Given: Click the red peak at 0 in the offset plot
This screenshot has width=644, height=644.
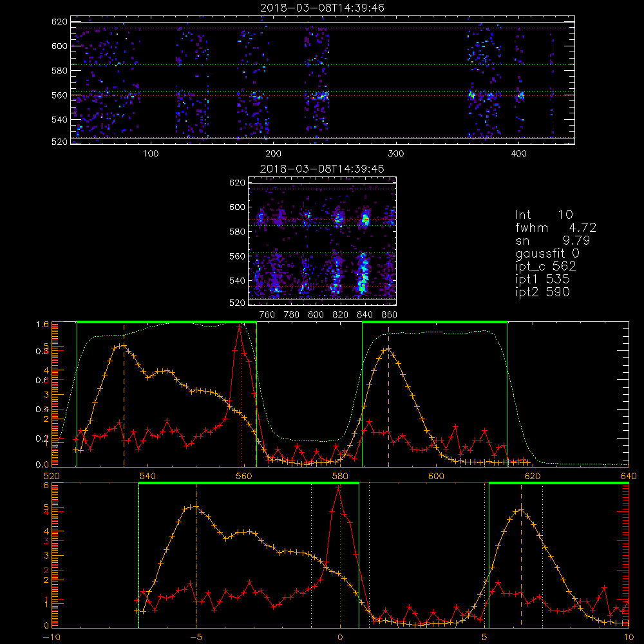Looking at the screenshot, I should tap(339, 488).
